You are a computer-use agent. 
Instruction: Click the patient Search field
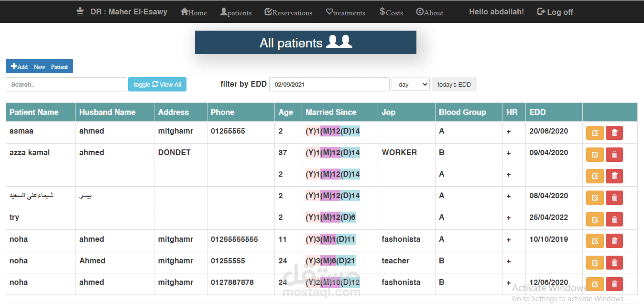[x=66, y=85]
